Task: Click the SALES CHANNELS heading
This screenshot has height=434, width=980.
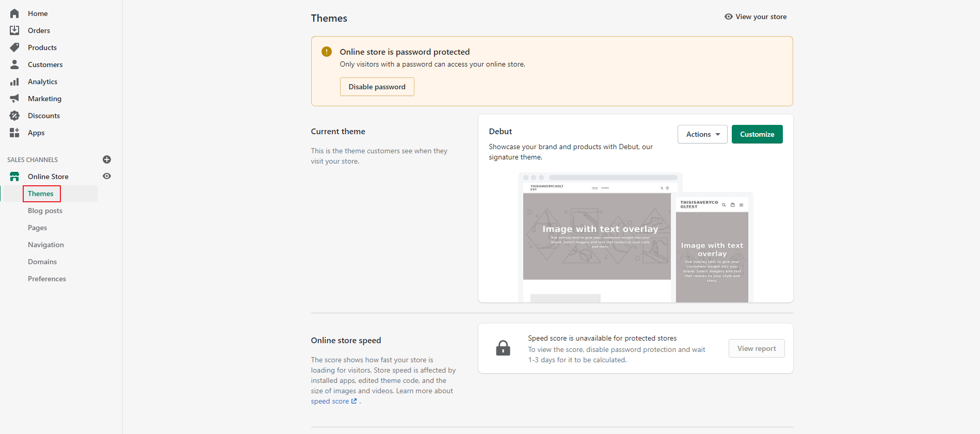Action: 33,159
